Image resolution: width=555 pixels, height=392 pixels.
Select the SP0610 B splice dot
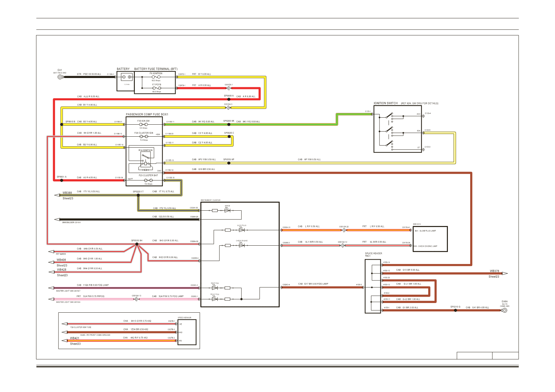pos(62,124)
